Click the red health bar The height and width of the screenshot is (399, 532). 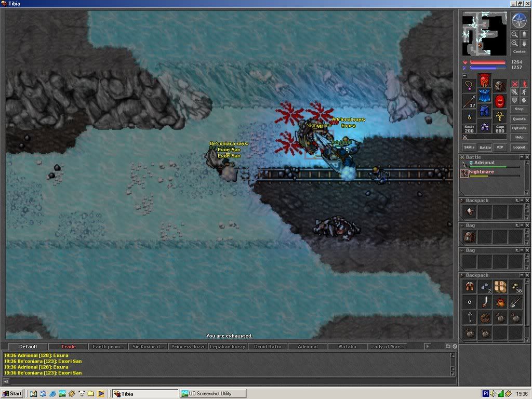[487, 62]
